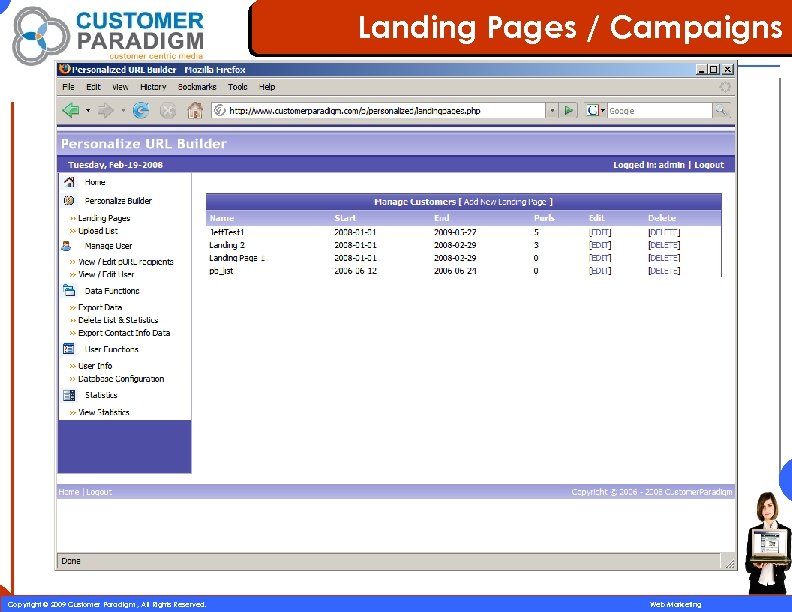Open the search engine selector dropdown
Viewport: 792px width, 612px height.
pos(603,110)
